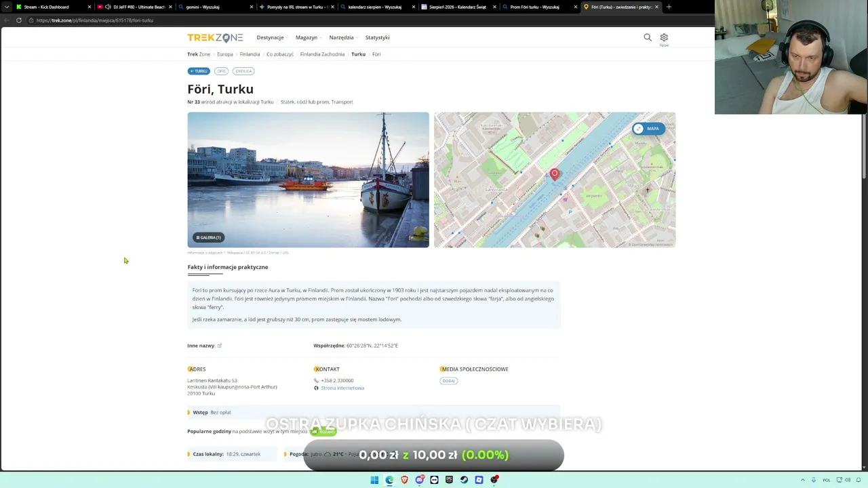This screenshot has width=868, height=488.
Task: Open the tab list chevron
Action: pos(7,7)
